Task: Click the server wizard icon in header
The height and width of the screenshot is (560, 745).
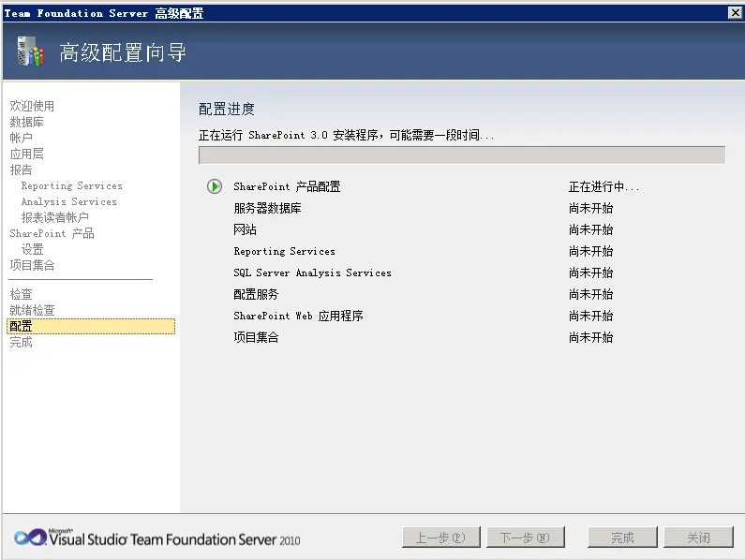Action: pyautogui.click(x=30, y=52)
